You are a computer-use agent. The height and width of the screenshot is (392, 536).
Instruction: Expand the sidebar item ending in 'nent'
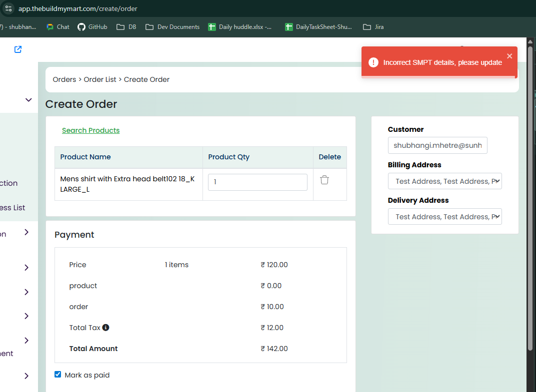[26, 341]
